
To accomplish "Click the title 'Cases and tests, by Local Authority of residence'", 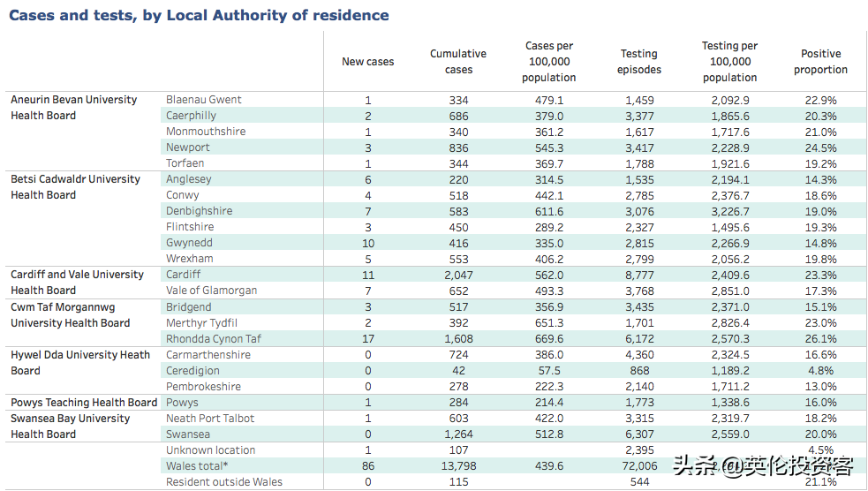I will 199,15.
